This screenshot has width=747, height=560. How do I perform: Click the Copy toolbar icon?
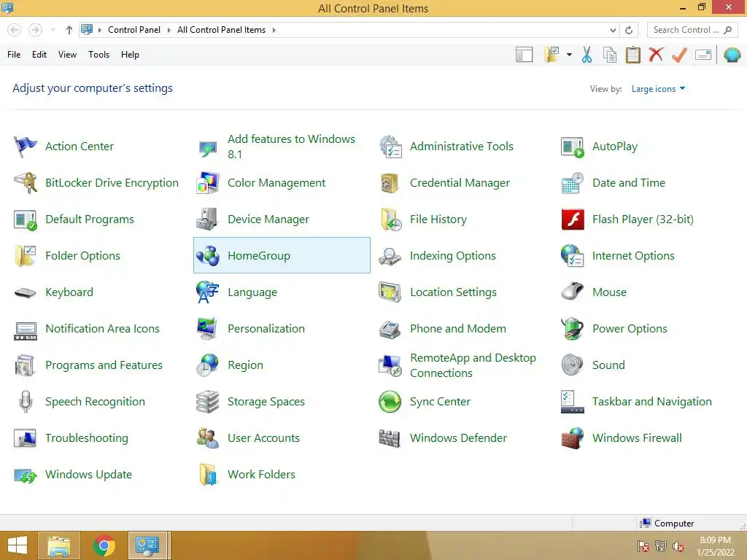610,55
